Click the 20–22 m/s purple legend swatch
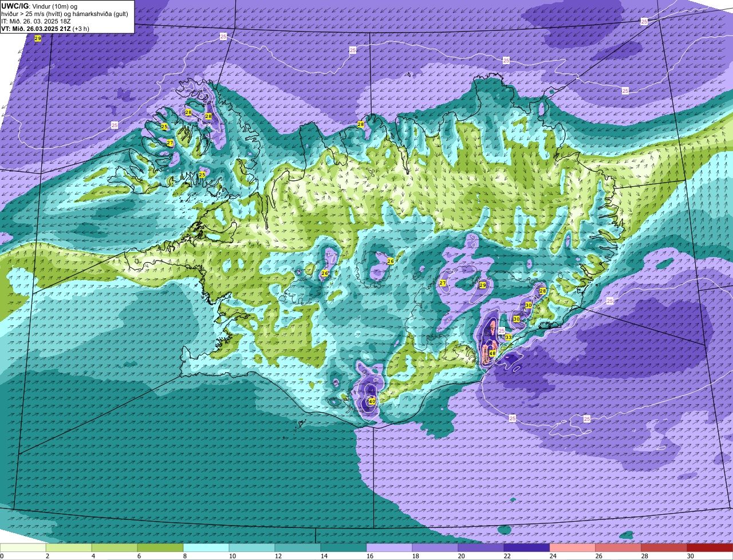 click(x=481, y=547)
